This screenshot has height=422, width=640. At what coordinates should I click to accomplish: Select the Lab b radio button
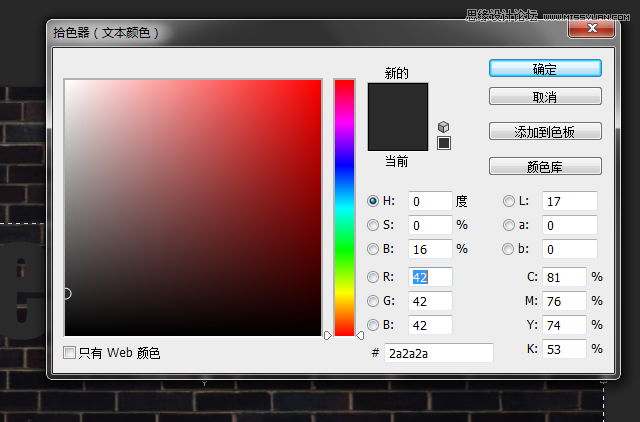coord(508,249)
